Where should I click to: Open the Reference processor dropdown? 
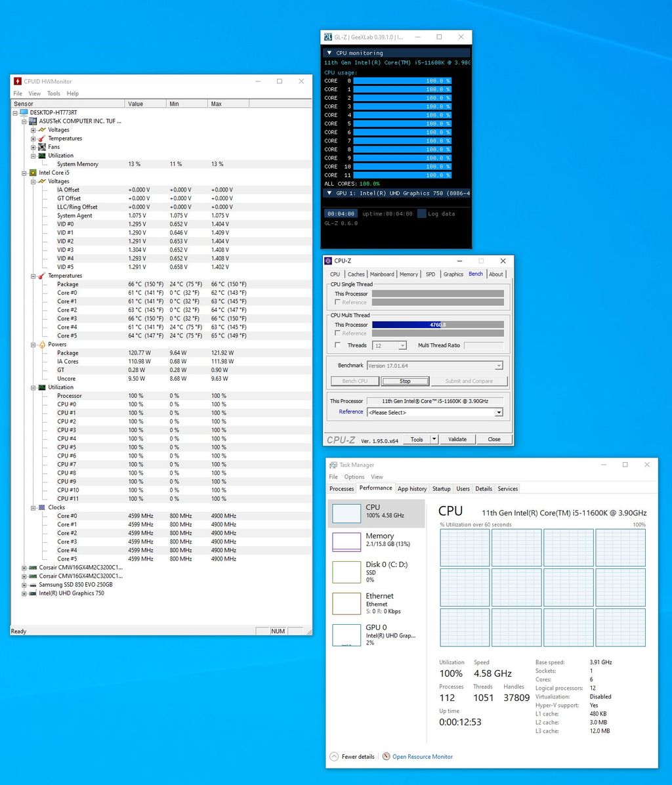(x=499, y=413)
